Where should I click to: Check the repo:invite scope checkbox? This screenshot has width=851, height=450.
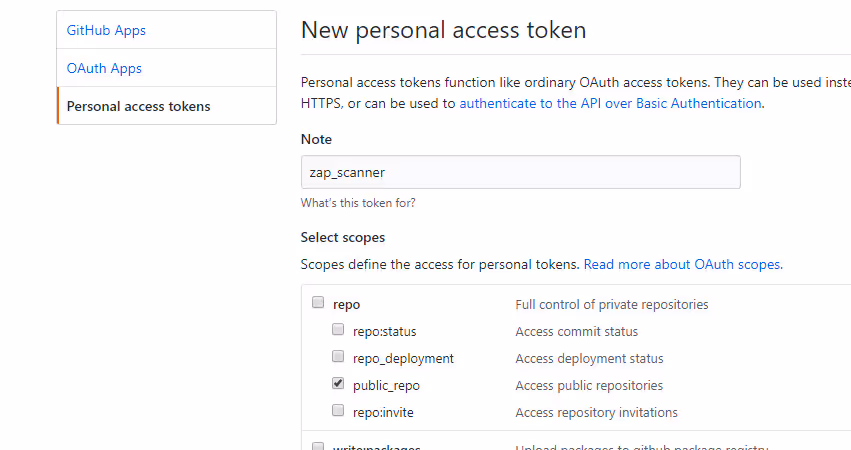[x=338, y=410]
